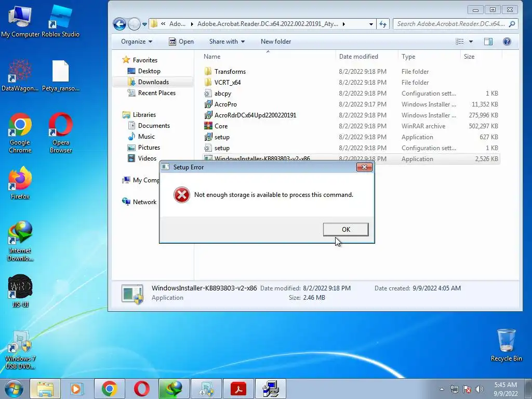Viewport: 532px width, 399px height.
Task: Select the AcroRdrDCx64Upd2200220191 file
Action: [351, 115]
